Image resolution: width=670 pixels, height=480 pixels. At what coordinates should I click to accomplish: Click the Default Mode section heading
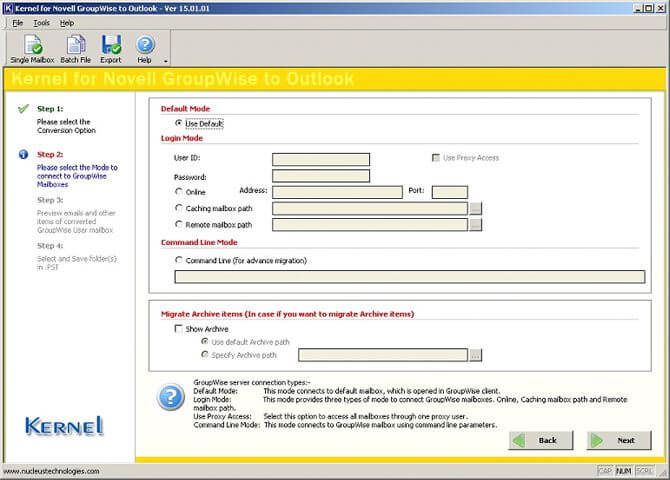(185, 109)
